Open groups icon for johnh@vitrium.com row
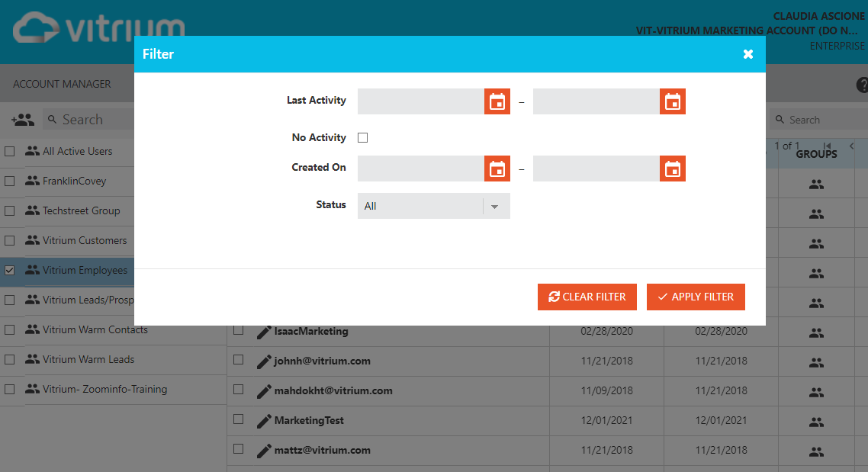This screenshot has height=472, width=868. pos(817,363)
